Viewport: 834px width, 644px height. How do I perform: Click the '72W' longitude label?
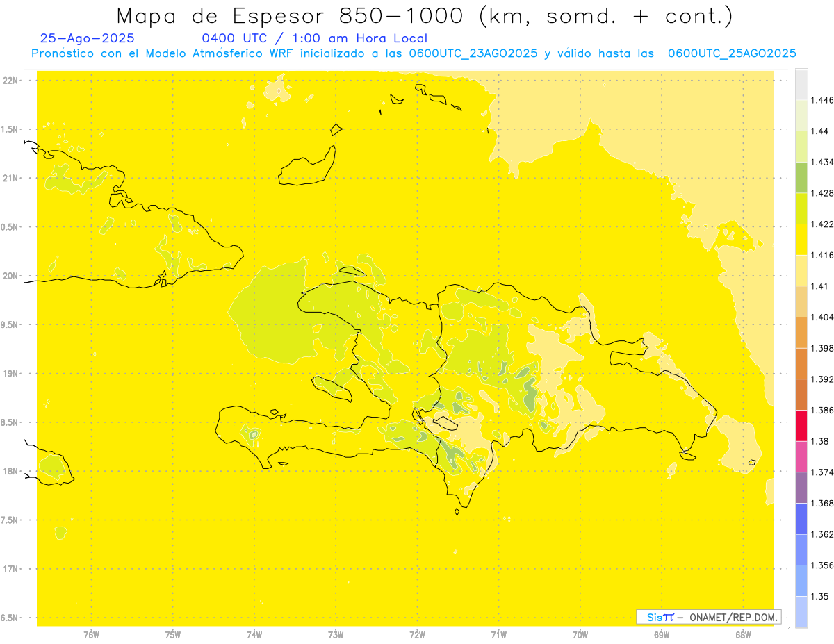(417, 635)
